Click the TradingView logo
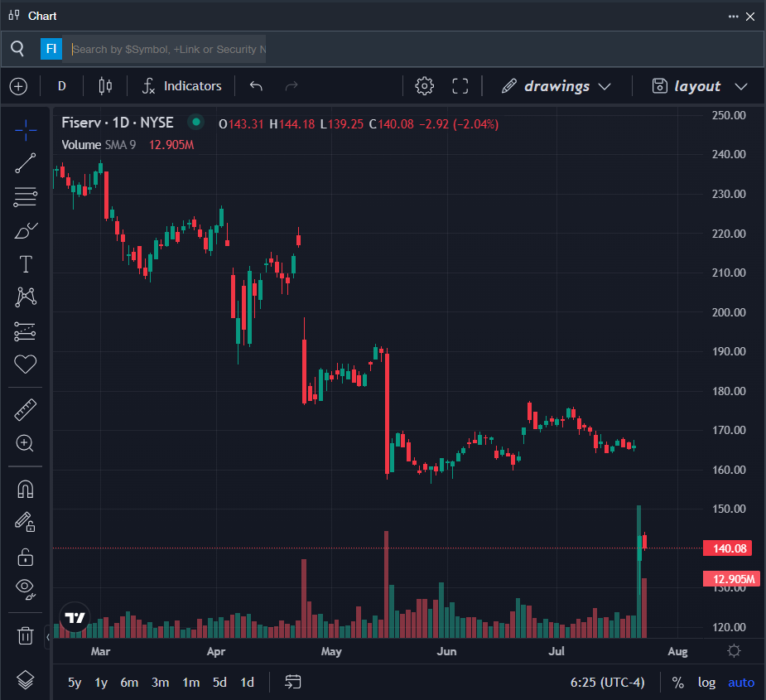Image resolution: width=766 pixels, height=700 pixels. (x=75, y=617)
